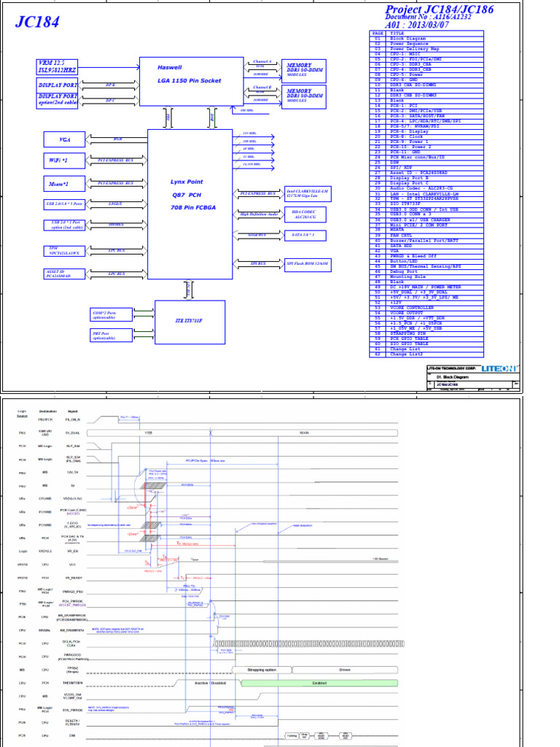Click the green "Enabled" timing bar

coord(319,683)
